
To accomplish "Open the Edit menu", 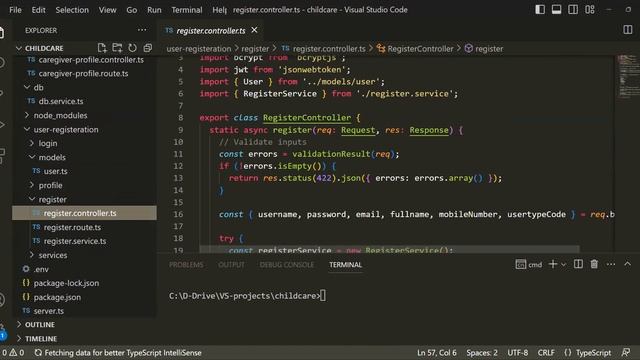I will 38,10.
